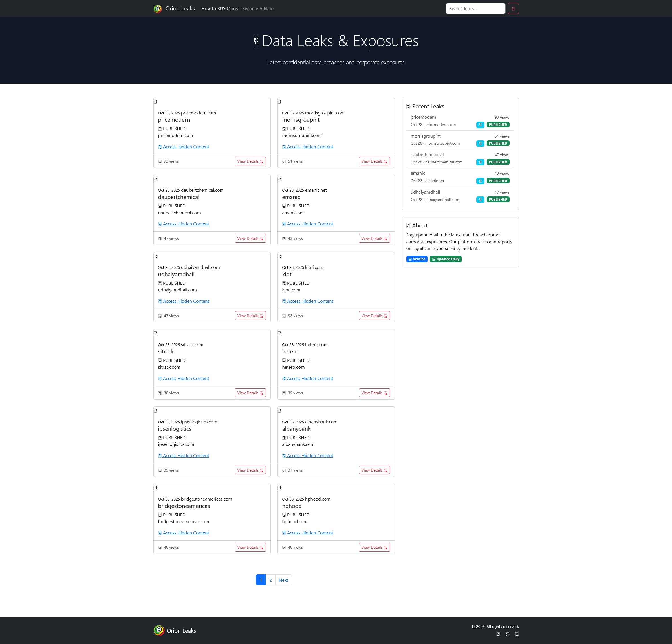View Details for the kioti leak
The width and height of the screenshot is (672, 644).
374,316
